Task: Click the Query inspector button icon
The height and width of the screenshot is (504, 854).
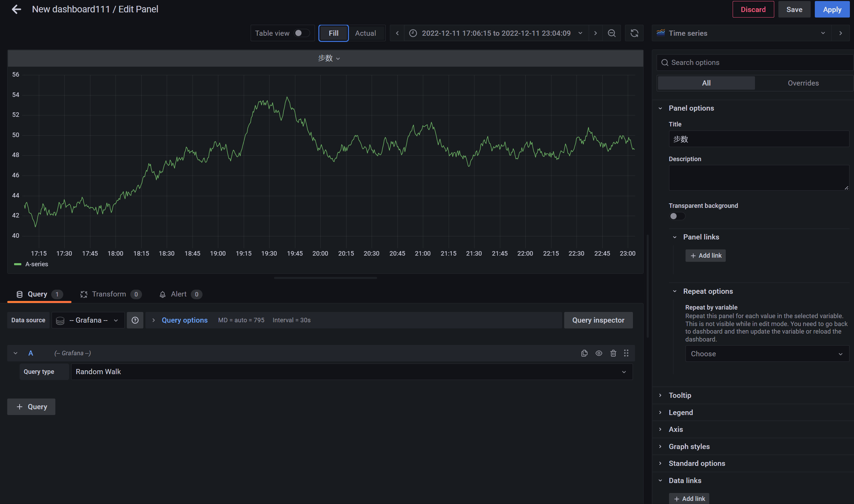Action: click(x=598, y=320)
